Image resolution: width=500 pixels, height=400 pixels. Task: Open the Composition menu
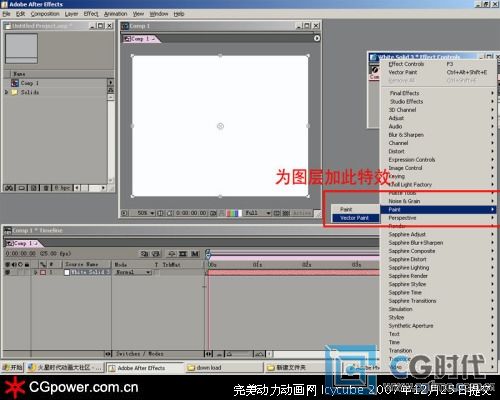(45, 14)
